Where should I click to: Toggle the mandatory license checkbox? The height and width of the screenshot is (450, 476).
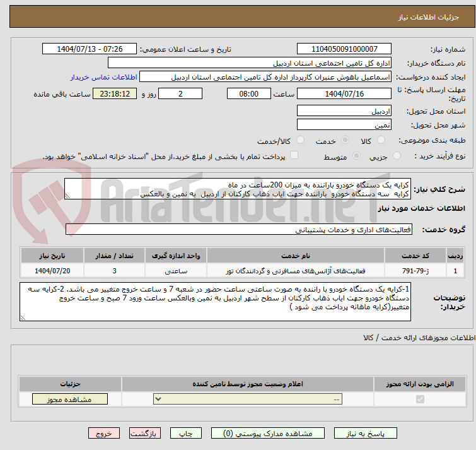pyautogui.click(x=420, y=399)
